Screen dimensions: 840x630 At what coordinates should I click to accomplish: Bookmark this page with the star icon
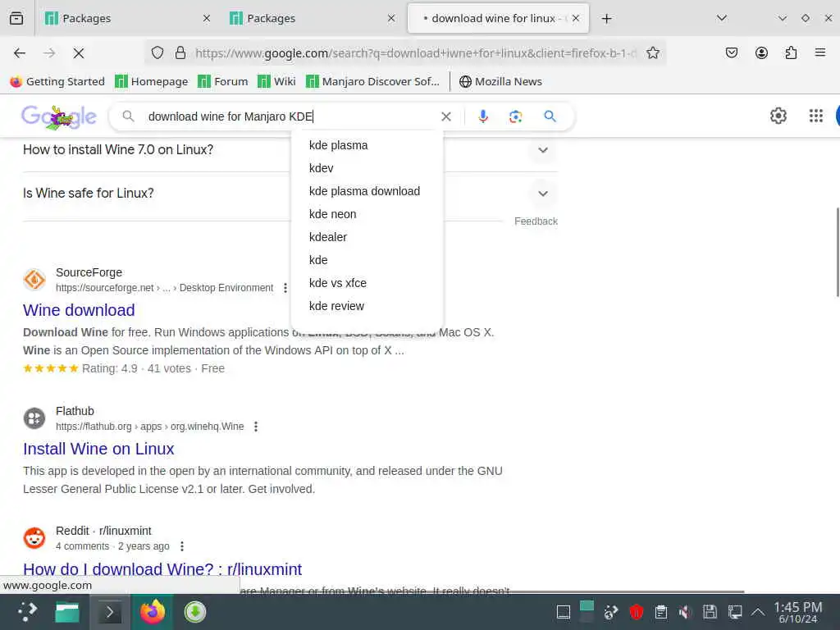click(652, 52)
